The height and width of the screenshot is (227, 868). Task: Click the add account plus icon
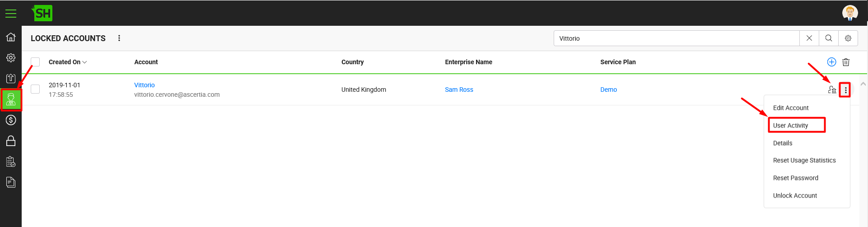pyautogui.click(x=831, y=62)
